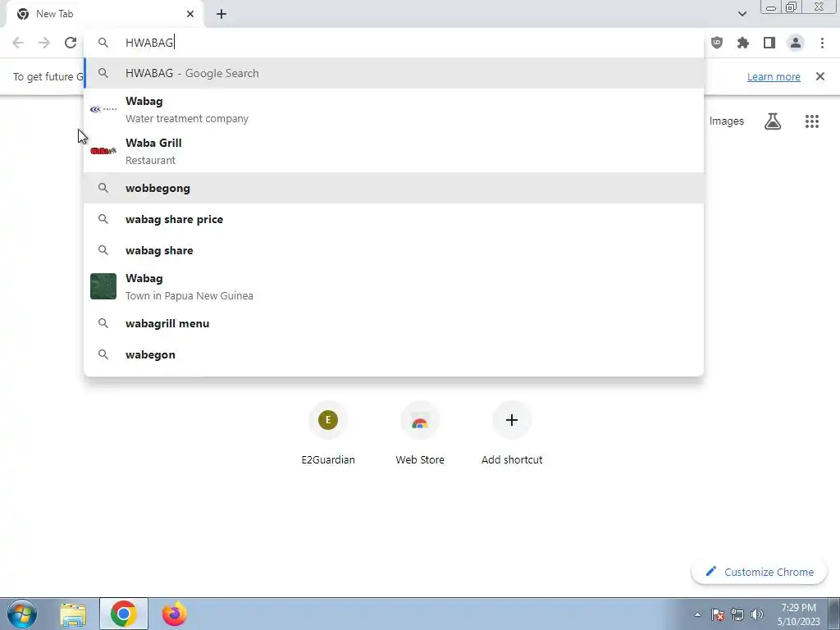This screenshot has height=630, width=840.
Task: Click the green Wabag town thumbnail
Action: tap(103, 286)
